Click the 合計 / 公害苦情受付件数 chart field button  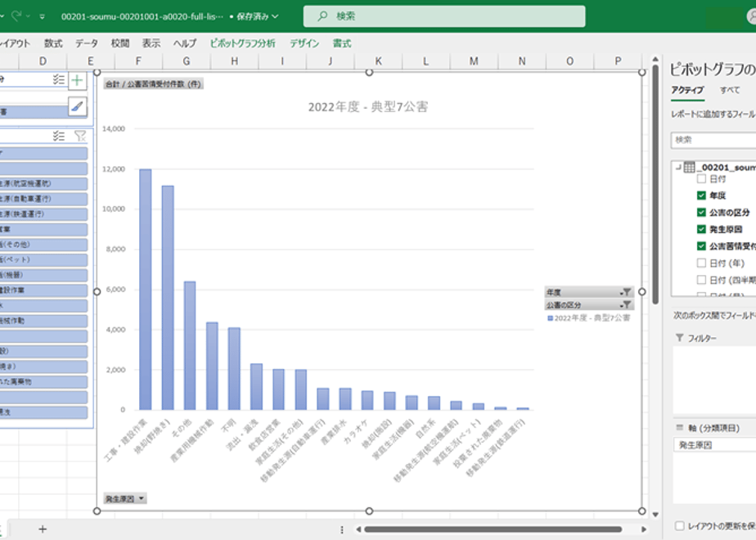153,84
